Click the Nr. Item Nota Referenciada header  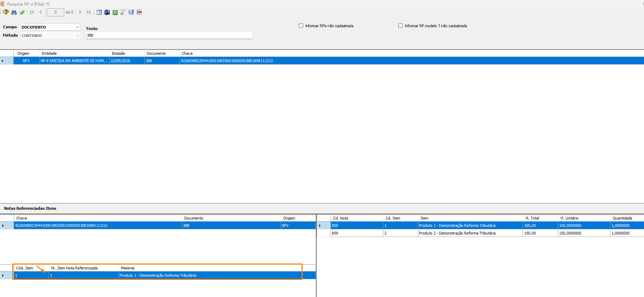84,268
